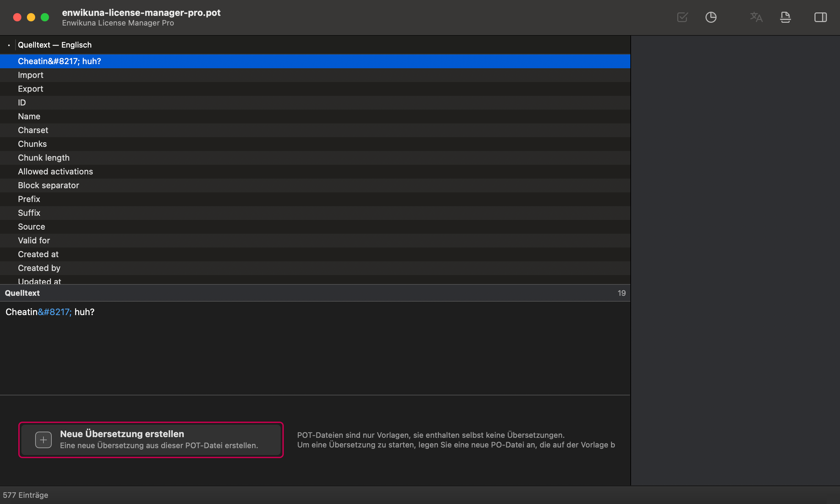840x504 pixels.
Task: Click the pre-translate language icon
Action: (756, 17)
